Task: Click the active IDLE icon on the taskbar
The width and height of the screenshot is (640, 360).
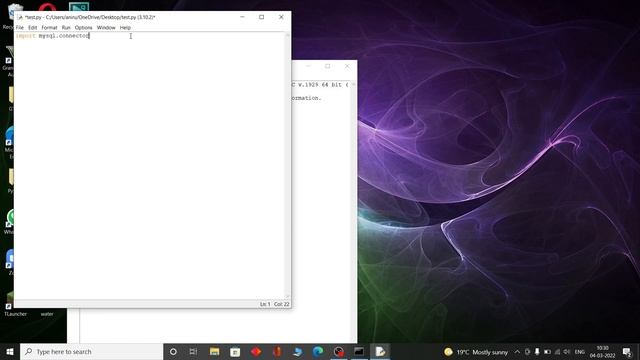Action: [x=380, y=351]
